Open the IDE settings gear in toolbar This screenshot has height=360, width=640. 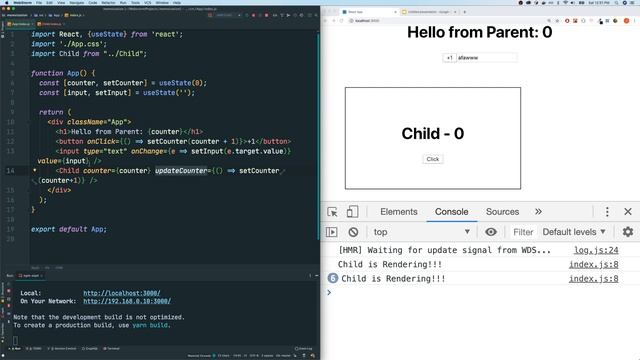302,15
